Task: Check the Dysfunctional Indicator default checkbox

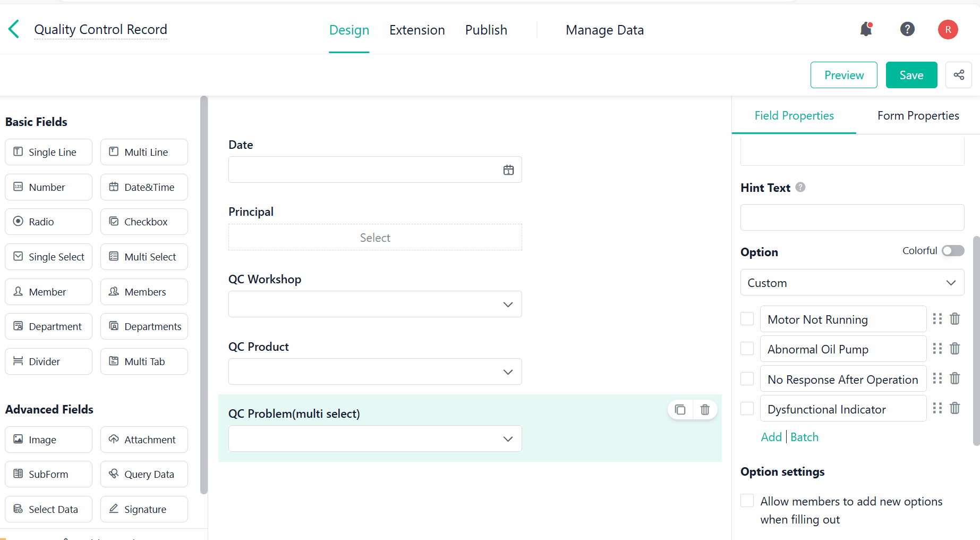Action: click(x=747, y=409)
